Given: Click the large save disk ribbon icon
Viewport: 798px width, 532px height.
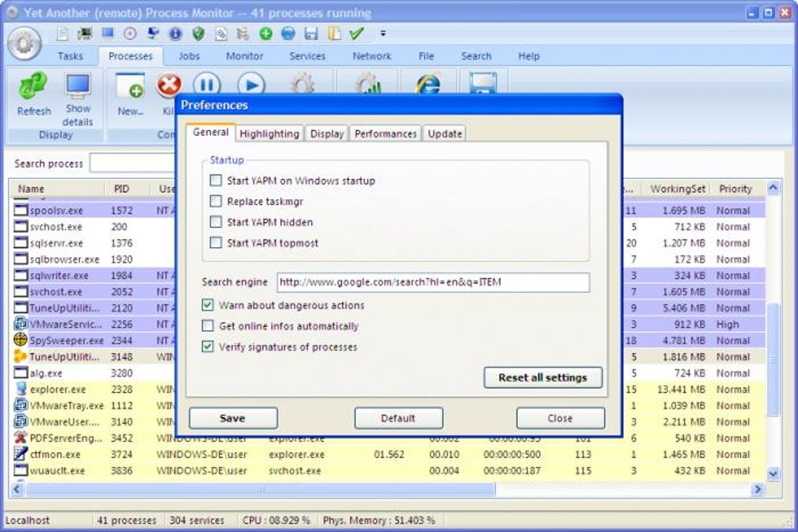Looking at the screenshot, I should point(483,84).
